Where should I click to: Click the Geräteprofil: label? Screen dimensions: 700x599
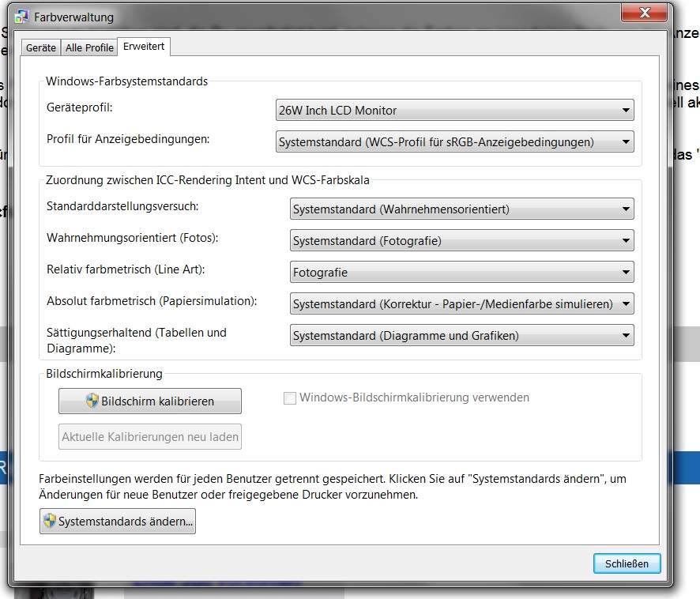80,107
